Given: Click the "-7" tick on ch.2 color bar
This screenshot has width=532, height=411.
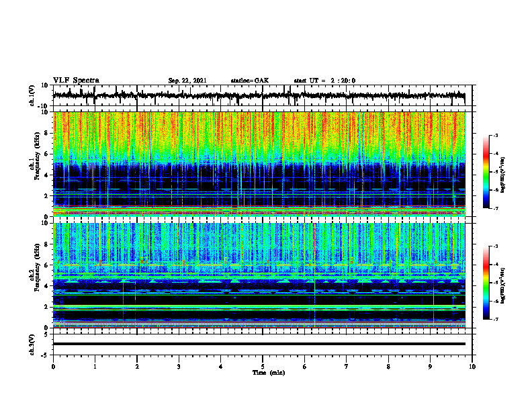Looking at the screenshot, I should pyautogui.click(x=496, y=319).
